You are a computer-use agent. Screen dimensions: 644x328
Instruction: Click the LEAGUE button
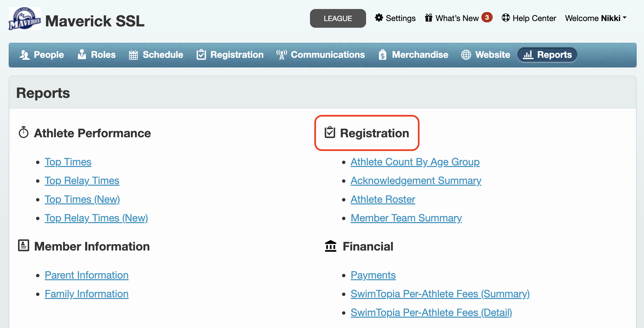coord(338,18)
